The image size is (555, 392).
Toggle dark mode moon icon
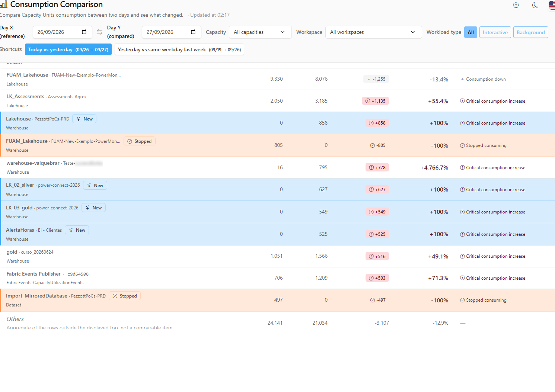[x=535, y=5]
